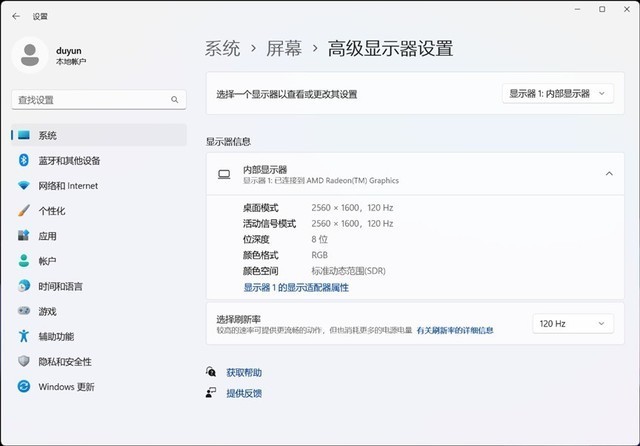Open 应用 settings

[99, 235]
